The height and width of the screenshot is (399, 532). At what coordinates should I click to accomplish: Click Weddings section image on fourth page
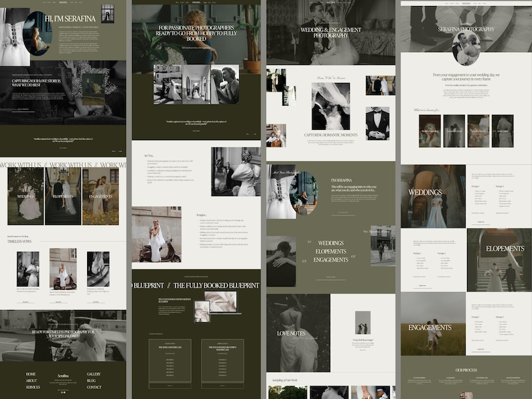coord(434,196)
